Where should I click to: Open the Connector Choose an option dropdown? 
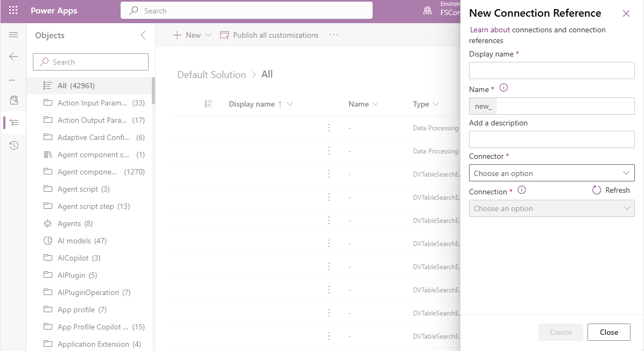(x=551, y=173)
